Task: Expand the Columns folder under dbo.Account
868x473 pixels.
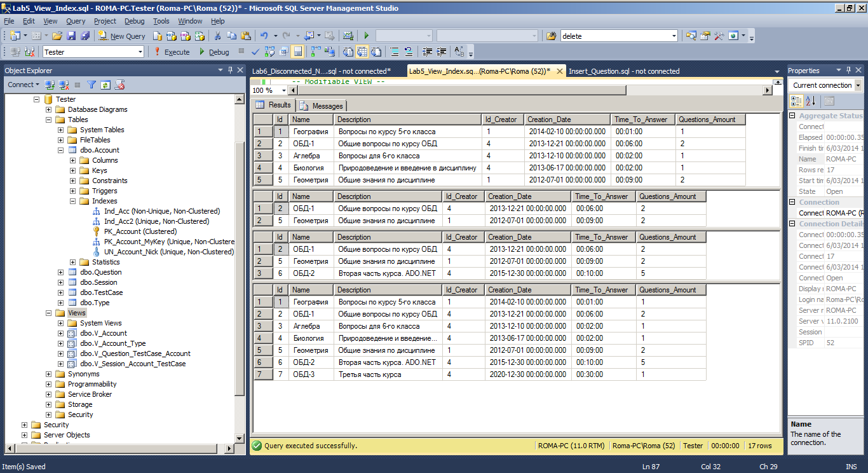Action: pos(72,160)
